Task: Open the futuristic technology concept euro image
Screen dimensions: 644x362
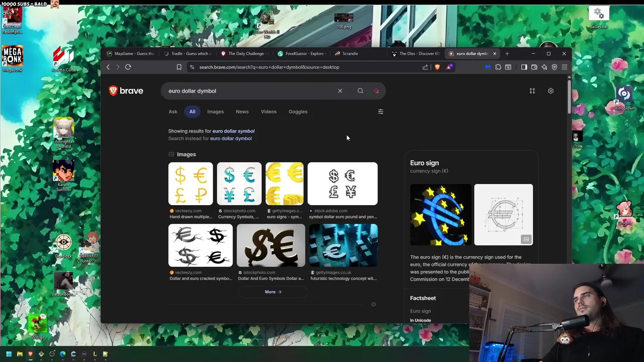Action: (x=343, y=245)
